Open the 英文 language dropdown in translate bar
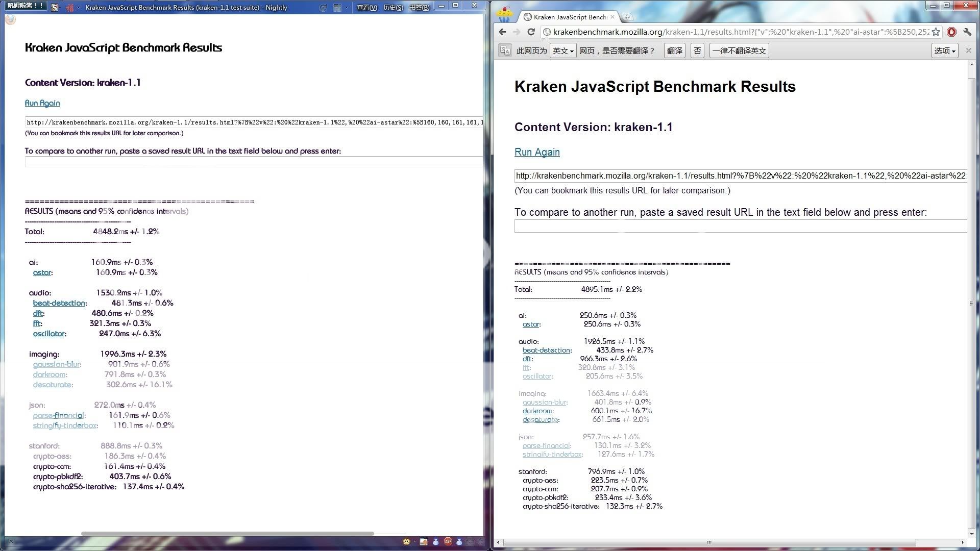This screenshot has height=551, width=980. point(563,51)
